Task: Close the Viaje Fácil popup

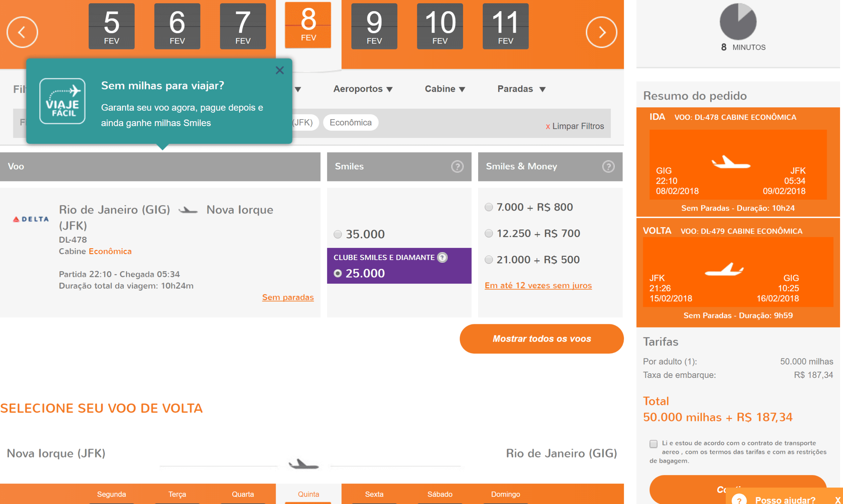Action: pyautogui.click(x=280, y=70)
